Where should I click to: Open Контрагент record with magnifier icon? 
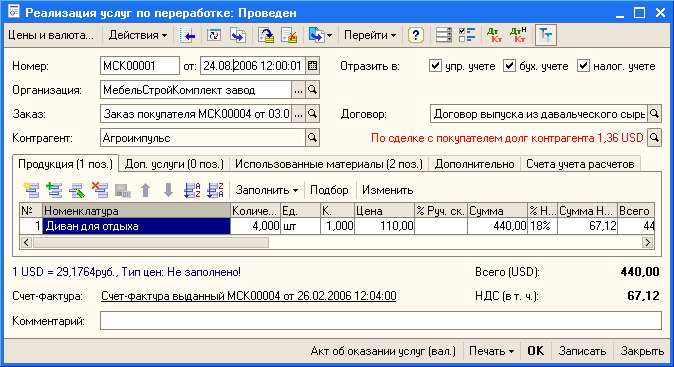click(x=313, y=138)
